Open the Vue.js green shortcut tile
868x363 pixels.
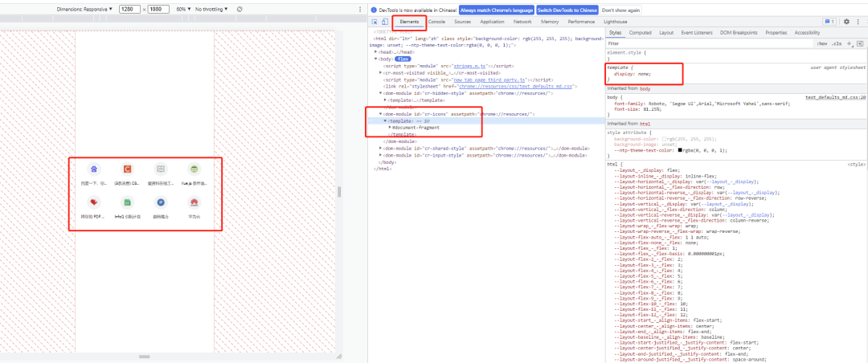194,169
